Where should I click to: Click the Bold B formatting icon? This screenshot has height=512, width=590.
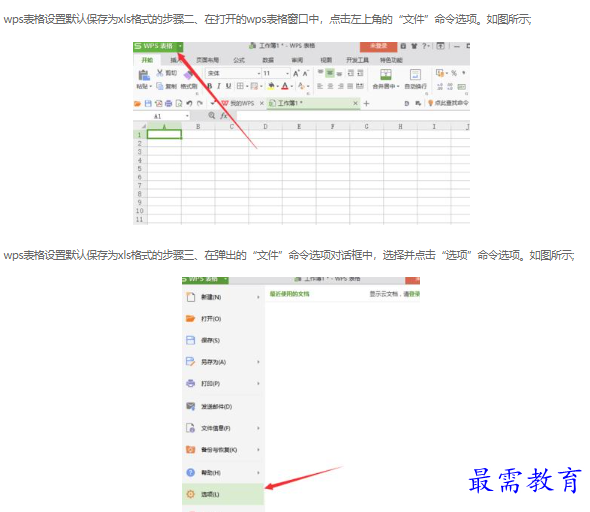coord(210,86)
